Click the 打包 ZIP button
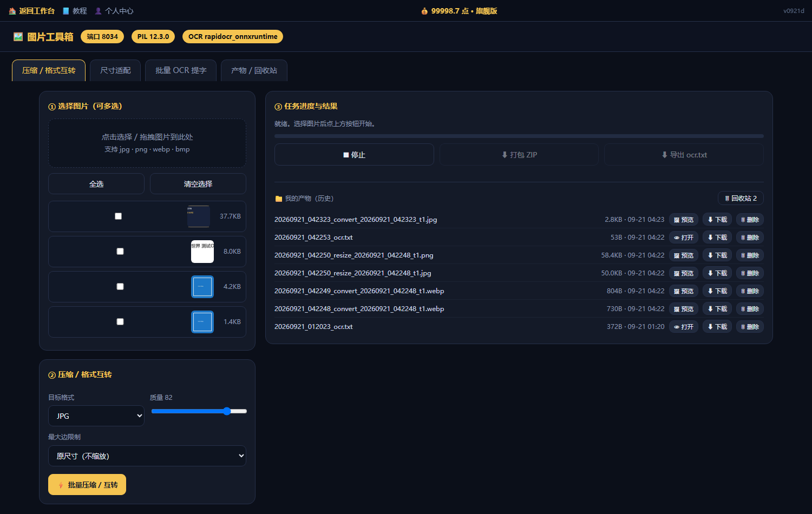The width and height of the screenshot is (812, 514). coord(519,155)
